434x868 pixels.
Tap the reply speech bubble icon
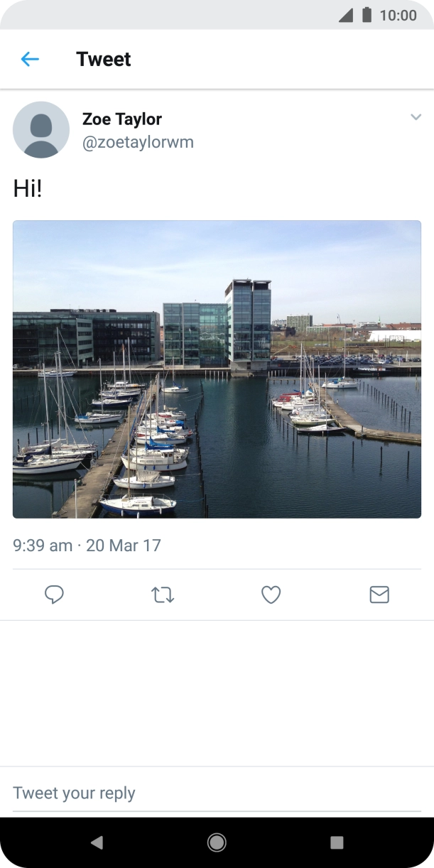[x=55, y=595]
